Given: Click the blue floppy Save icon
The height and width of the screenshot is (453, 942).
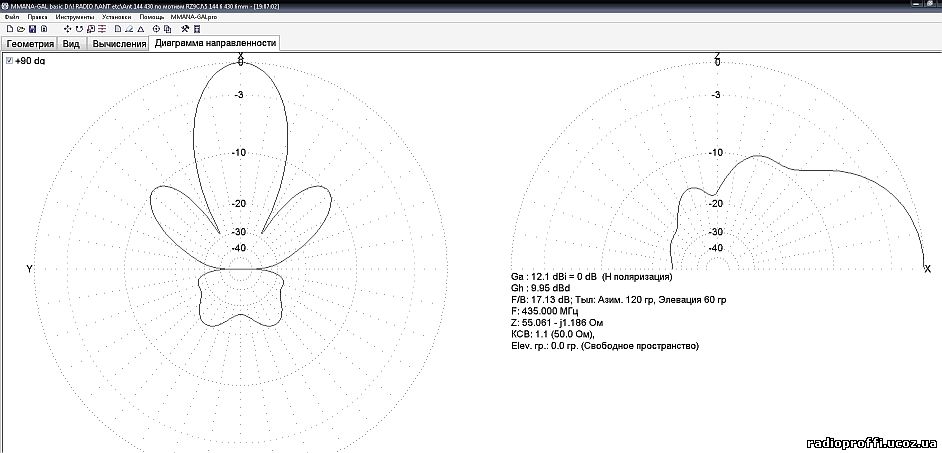Looking at the screenshot, I should [x=32, y=29].
